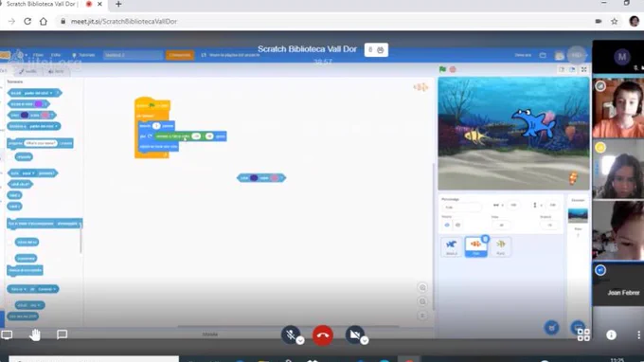Switch to the large stage layout
This screenshot has height=362, width=644.
572,69
